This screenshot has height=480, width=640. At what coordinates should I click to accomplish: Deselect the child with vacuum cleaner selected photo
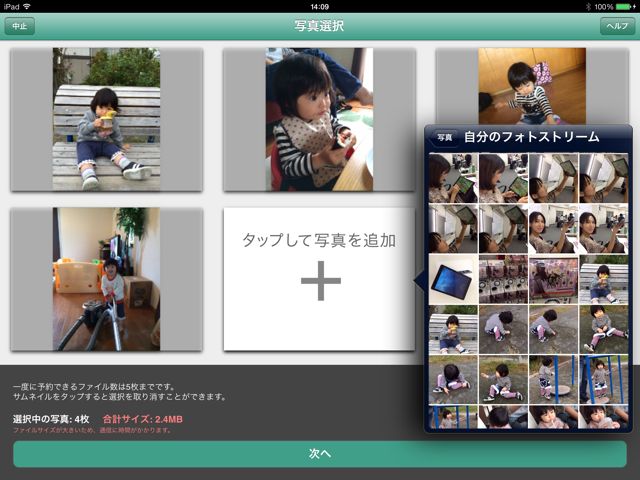[x=107, y=279]
